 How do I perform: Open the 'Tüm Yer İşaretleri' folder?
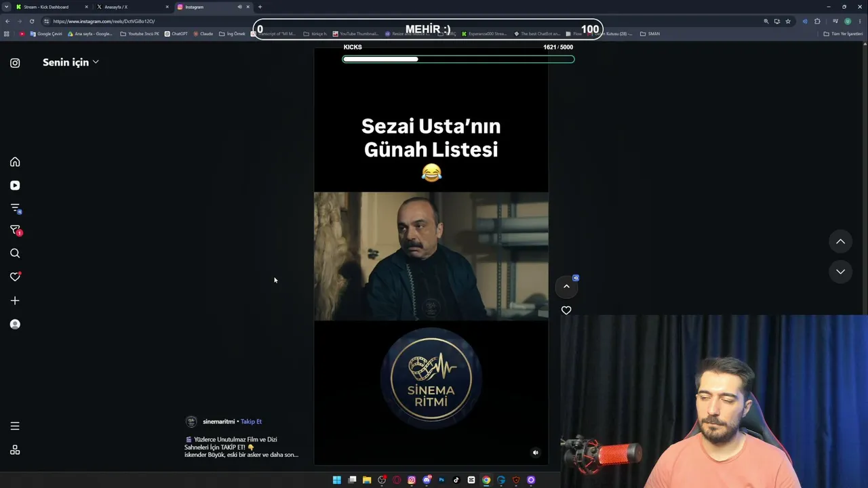pos(843,34)
